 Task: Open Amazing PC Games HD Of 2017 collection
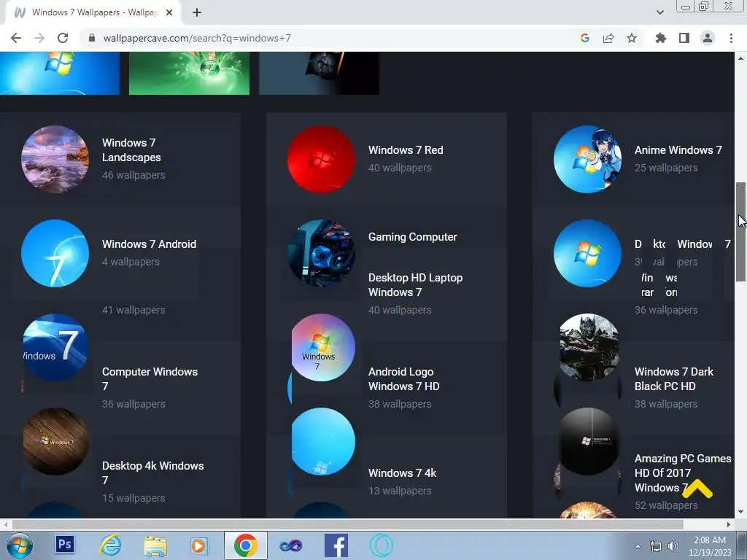click(x=683, y=472)
